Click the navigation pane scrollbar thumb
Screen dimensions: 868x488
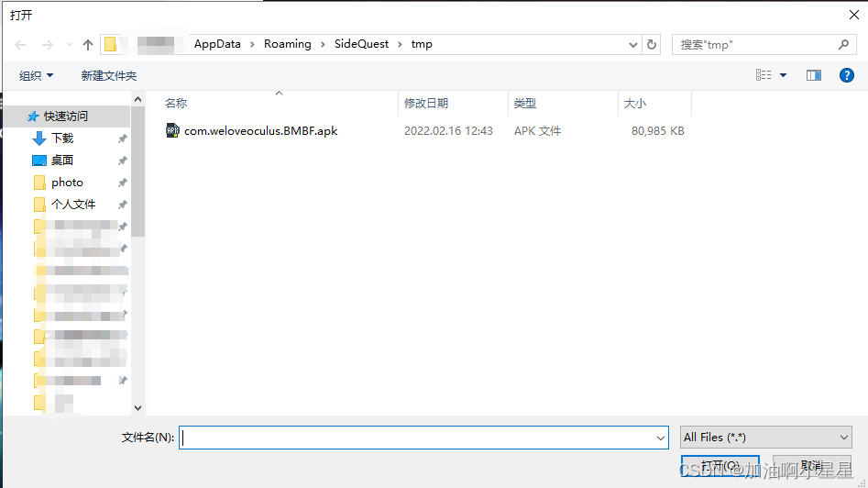pos(137,172)
